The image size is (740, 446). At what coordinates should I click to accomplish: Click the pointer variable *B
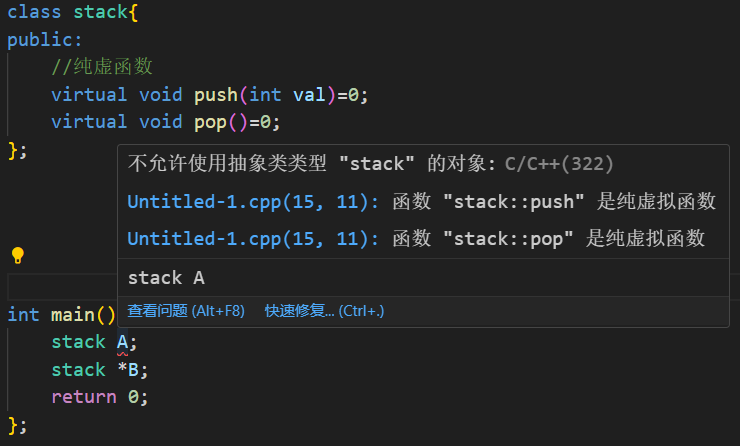(127, 370)
